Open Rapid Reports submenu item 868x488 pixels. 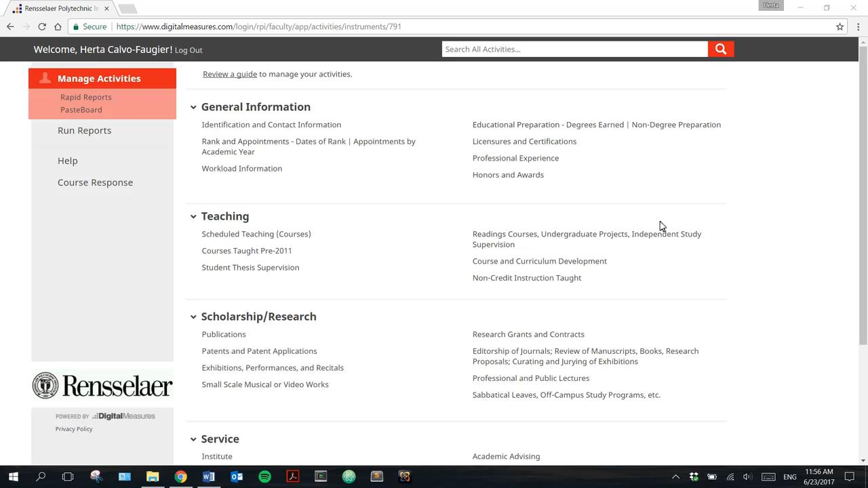pyautogui.click(x=86, y=97)
